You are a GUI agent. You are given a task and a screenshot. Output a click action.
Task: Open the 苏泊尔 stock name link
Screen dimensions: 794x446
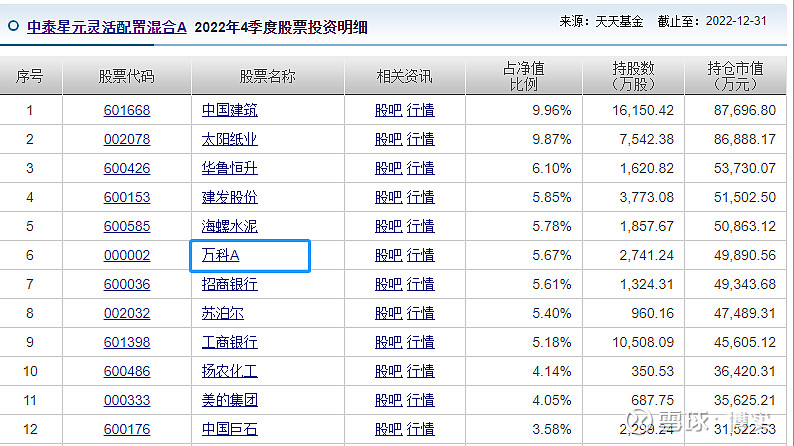222,313
